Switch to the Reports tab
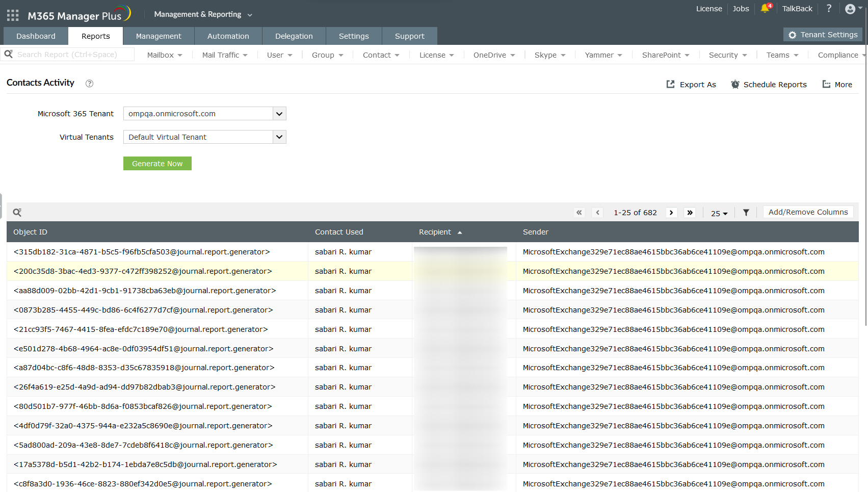The width and height of the screenshot is (868, 492). coord(96,36)
